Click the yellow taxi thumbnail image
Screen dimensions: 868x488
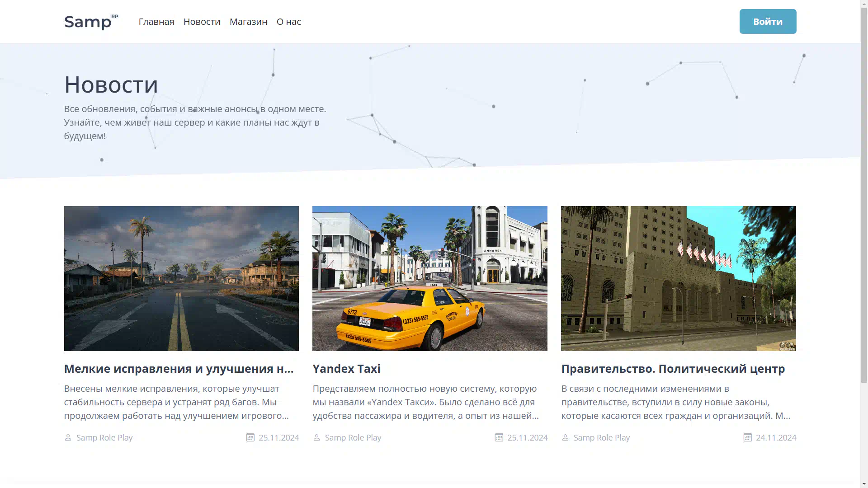point(429,278)
